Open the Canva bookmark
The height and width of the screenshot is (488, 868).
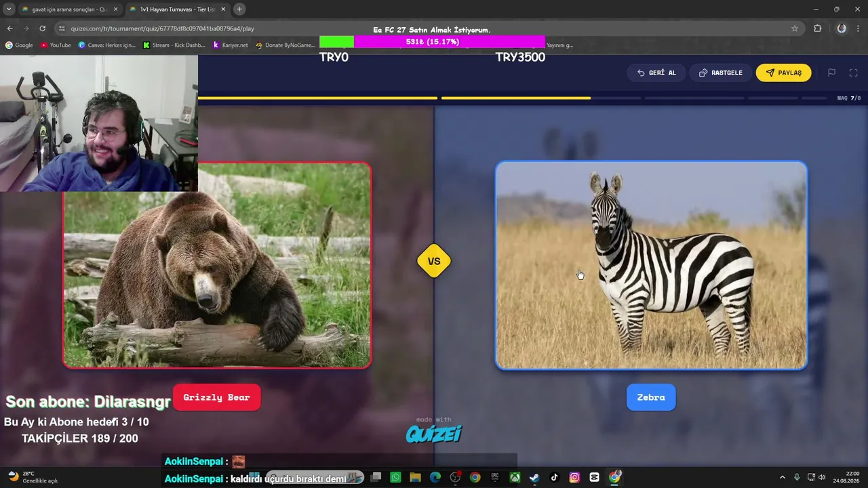[x=107, y=45]
